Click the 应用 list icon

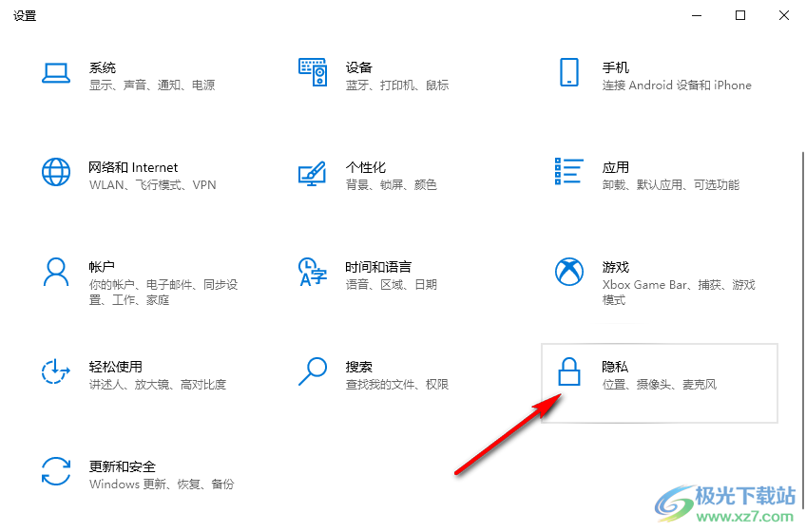569,171
